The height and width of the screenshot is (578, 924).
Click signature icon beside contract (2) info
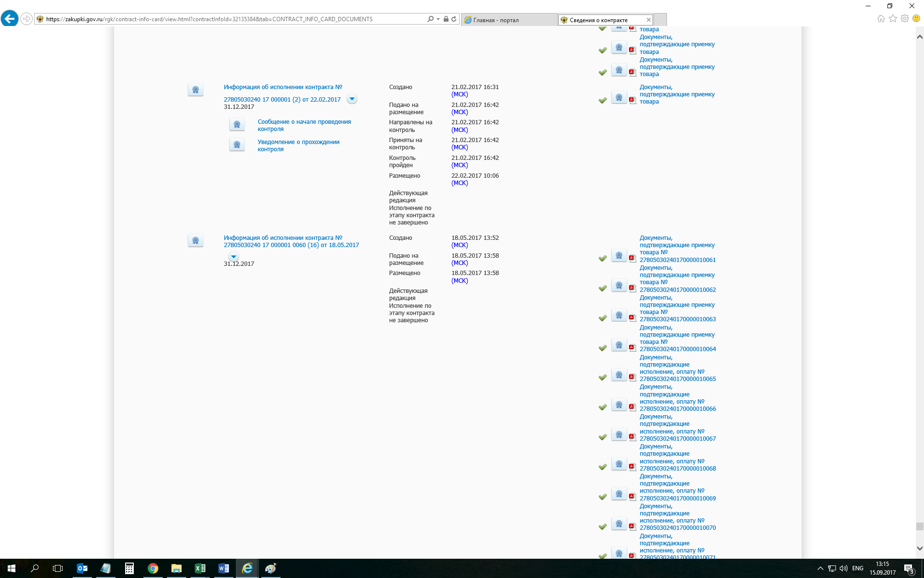tap(195, 90)
